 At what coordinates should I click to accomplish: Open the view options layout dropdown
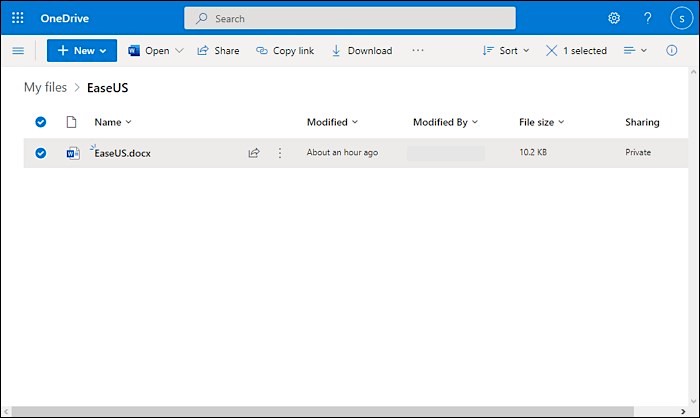click(x=635, y=51)
